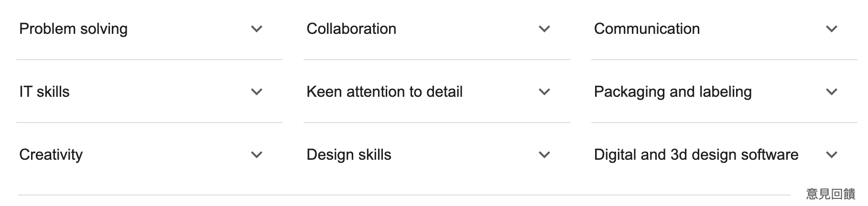Expand Digital and 3d design software chevron
Screen dimensions: 868x206
pos(831,155)
